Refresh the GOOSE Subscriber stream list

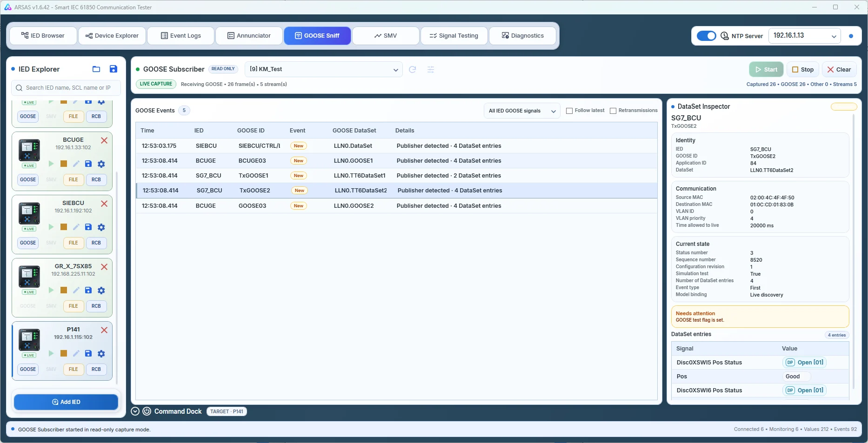pyautogui.click(x=412, y=69)
